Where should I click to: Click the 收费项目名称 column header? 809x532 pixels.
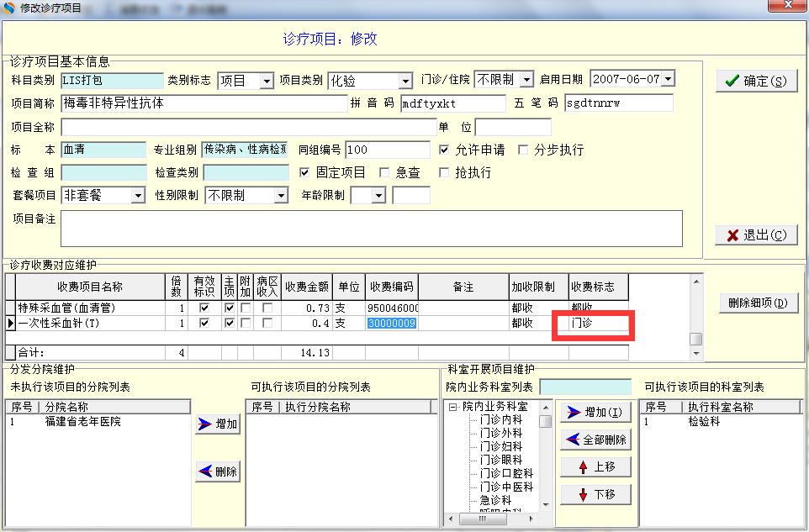pyautogui.click(x=90, y=287)
